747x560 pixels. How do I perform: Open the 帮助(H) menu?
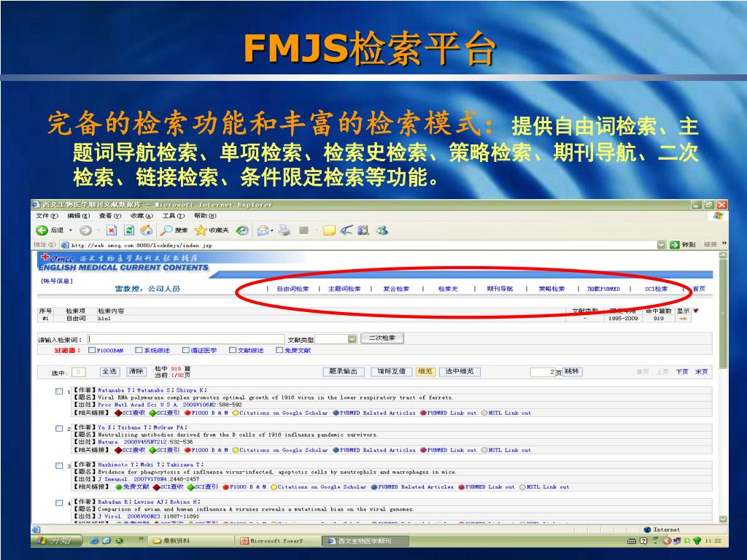click(205, 216)
